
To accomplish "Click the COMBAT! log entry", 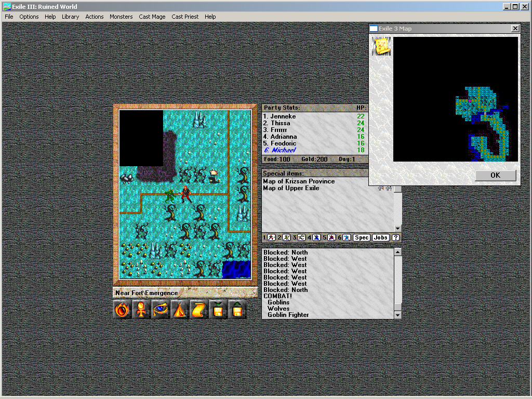I will click(x=277, y=296).
